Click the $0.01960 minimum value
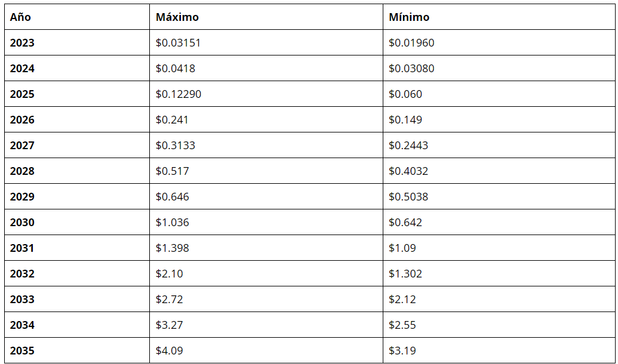 click(x=411, y=43)
